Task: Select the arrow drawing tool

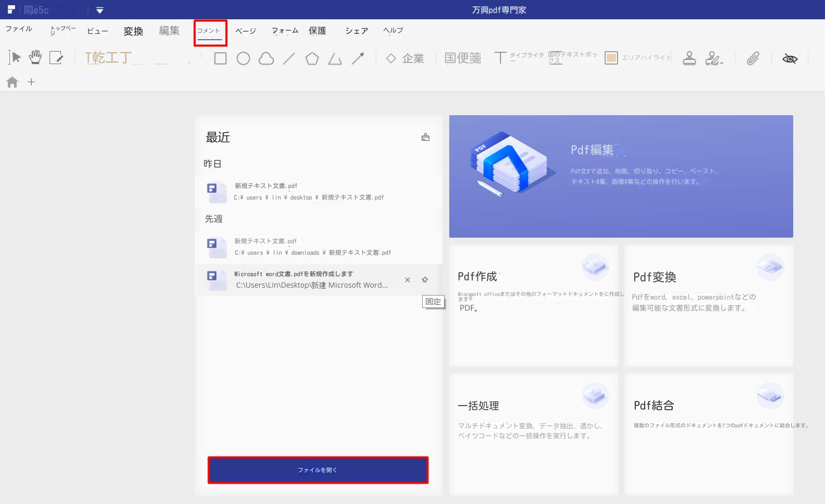Action: pyautogui.click(x=358, y=58)
